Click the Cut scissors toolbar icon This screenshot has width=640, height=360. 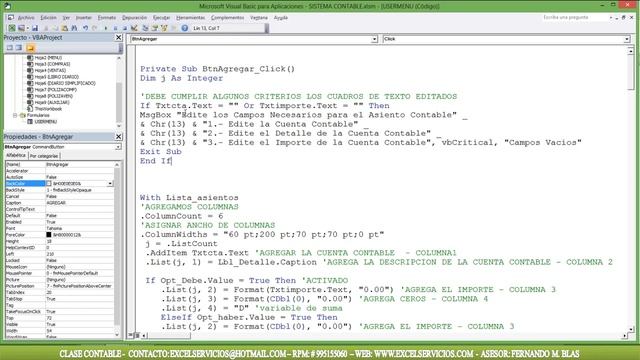coord(46,28)
